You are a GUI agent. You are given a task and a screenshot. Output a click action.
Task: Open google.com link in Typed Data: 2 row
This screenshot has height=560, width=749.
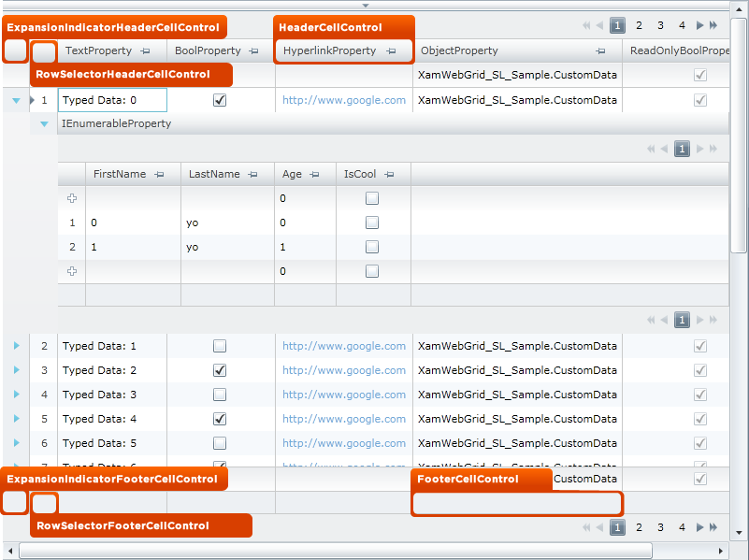point(344,370)
